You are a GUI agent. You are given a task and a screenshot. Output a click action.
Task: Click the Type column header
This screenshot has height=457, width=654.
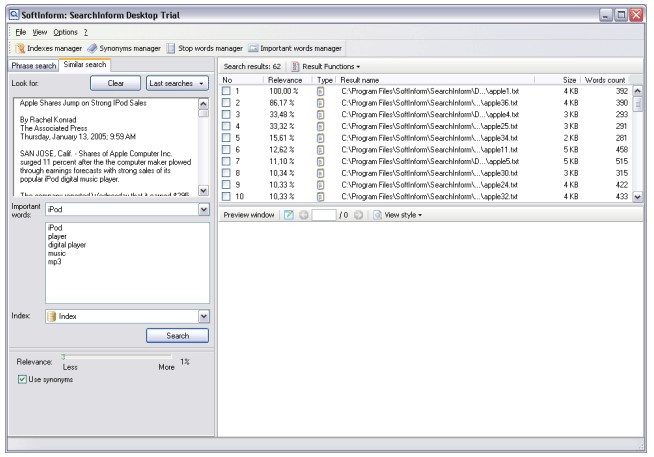click(x=324, y=80)
